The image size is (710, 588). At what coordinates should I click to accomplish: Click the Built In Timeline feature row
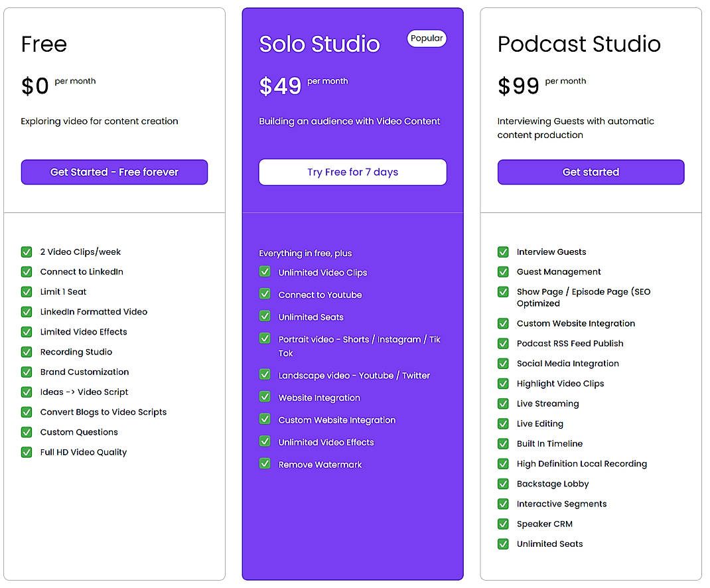point(549,443)
